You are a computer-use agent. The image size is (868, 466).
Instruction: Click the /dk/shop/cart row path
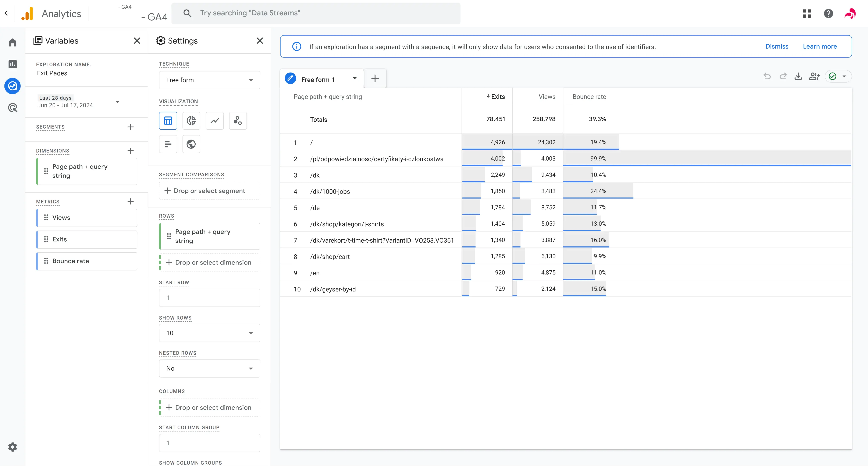[330, 257]
